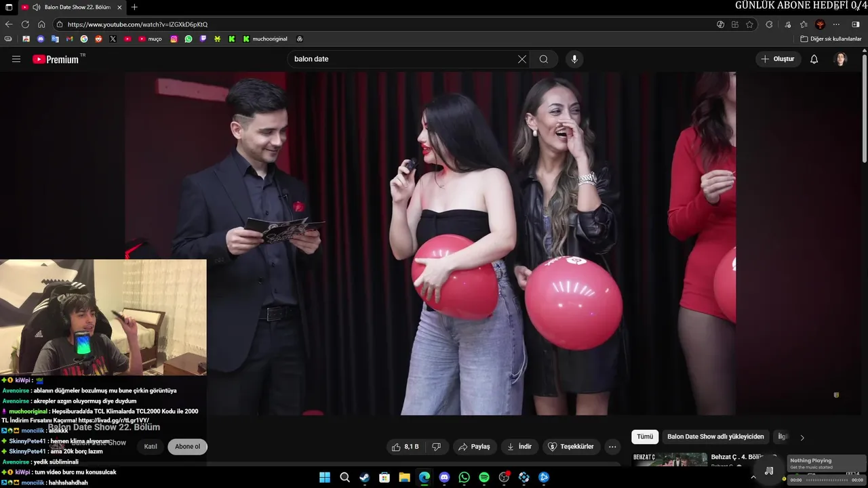Click the address bar URL

(x=138, y=24)
